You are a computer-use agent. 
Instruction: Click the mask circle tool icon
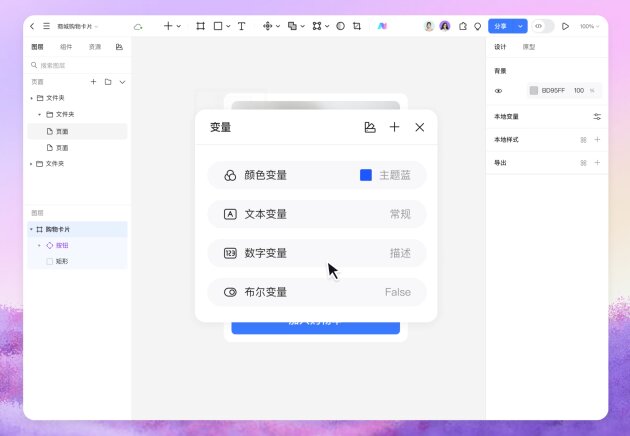pyautogui.click(x=340, y=26)
